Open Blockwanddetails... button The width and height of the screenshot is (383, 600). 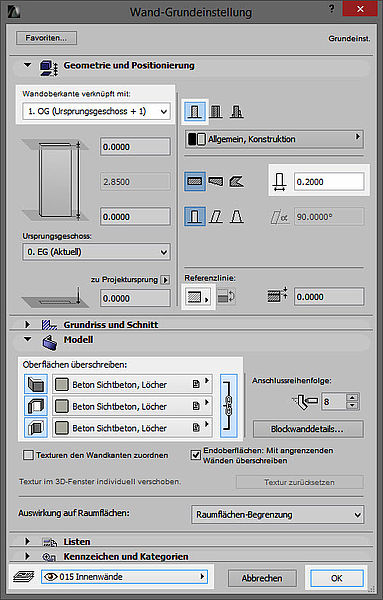pyautogui.click(x=308, y=429)
